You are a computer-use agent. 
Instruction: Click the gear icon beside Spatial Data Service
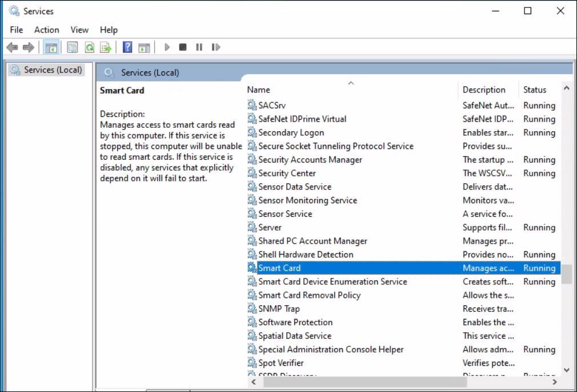click(252, 336)
